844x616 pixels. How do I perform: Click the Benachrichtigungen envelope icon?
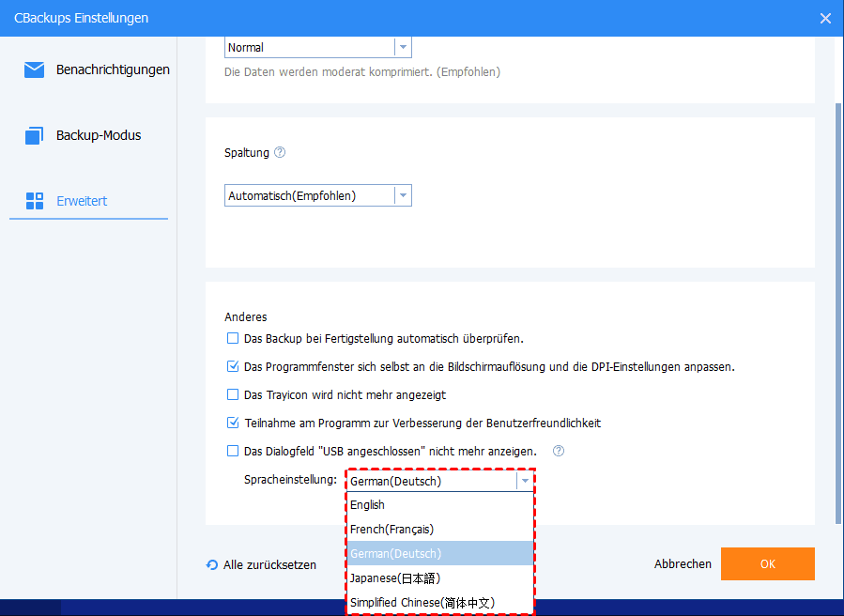pos(35,69)
